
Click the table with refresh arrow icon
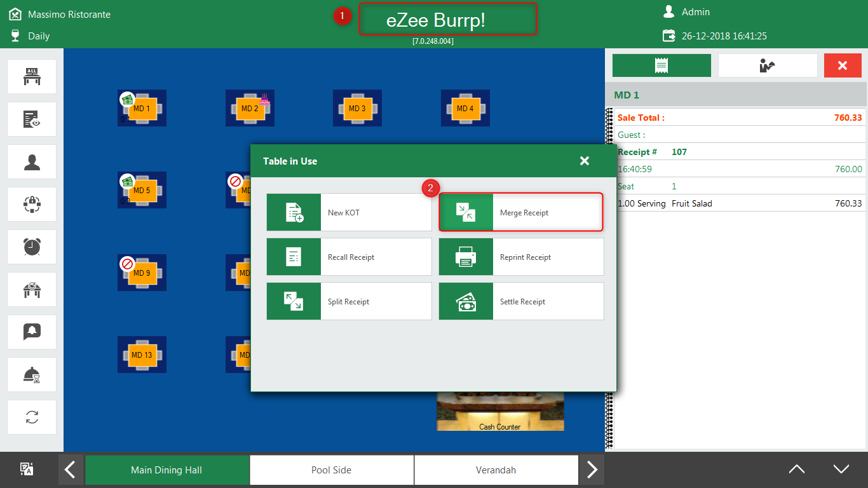(32, 290)
